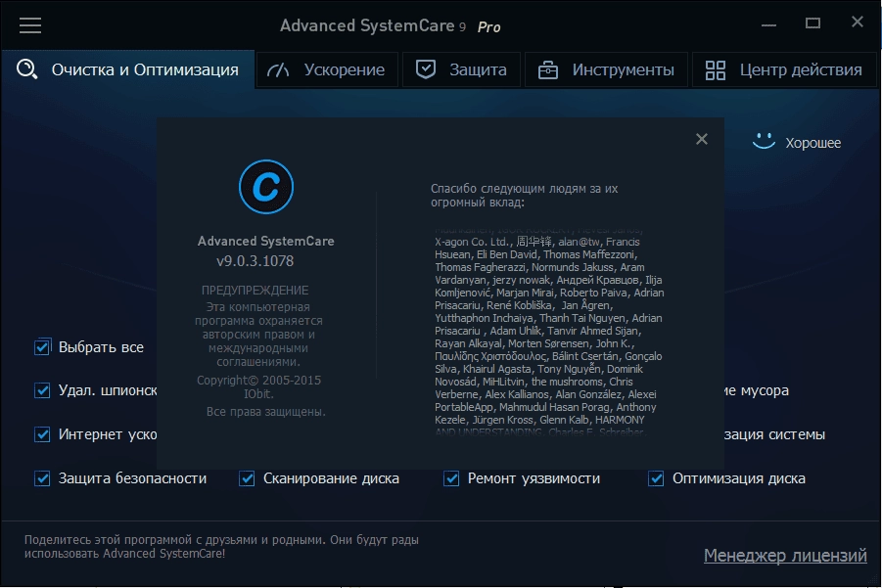
Task: Toggle the Оптимизация диска checkbox
Action: pos(656,478)
